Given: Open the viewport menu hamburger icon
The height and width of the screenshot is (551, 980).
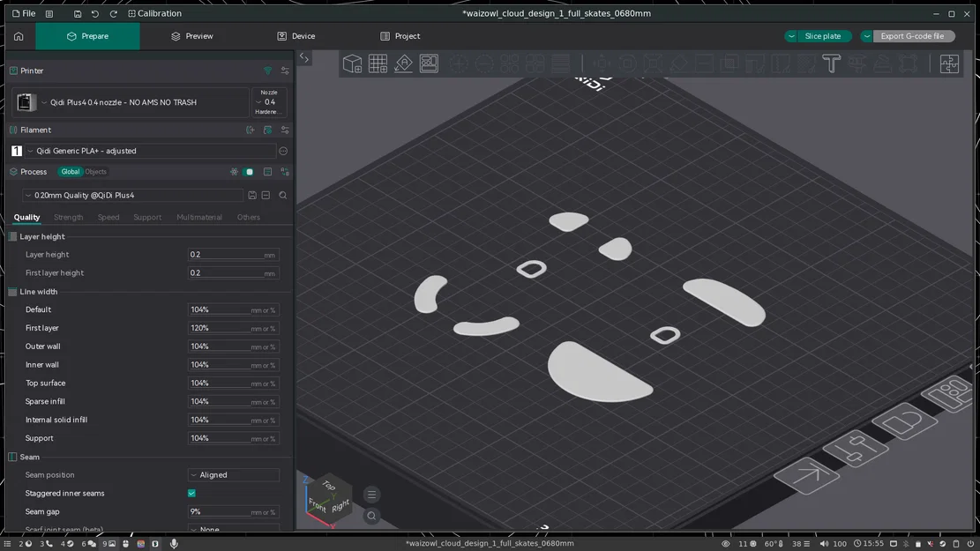Looking at the screenshot, I should tap(372, 495).
